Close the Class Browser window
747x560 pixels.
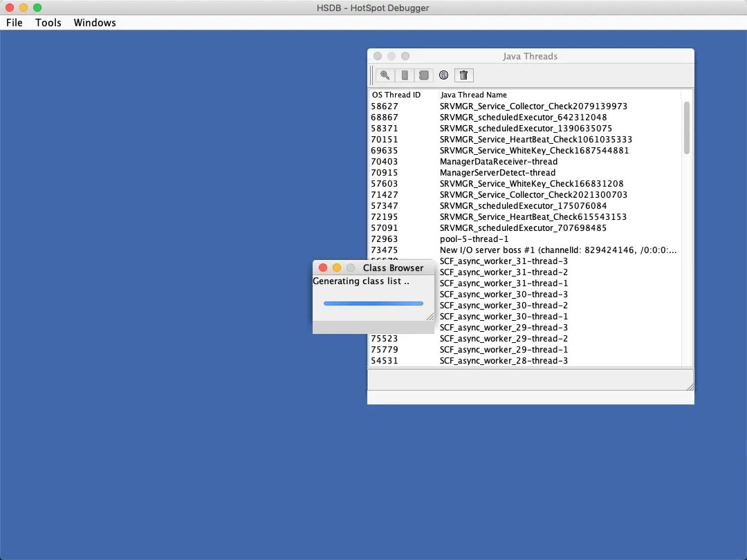(x=323, y=268)
